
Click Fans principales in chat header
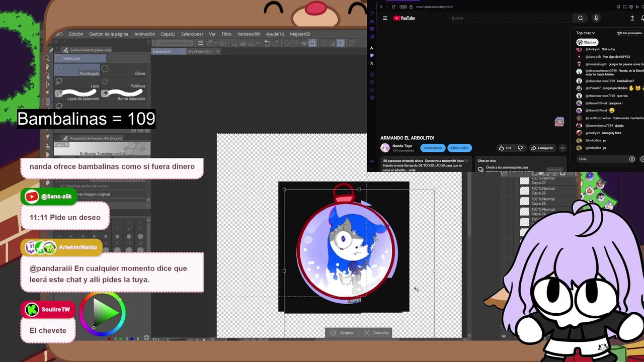[629, 33]
